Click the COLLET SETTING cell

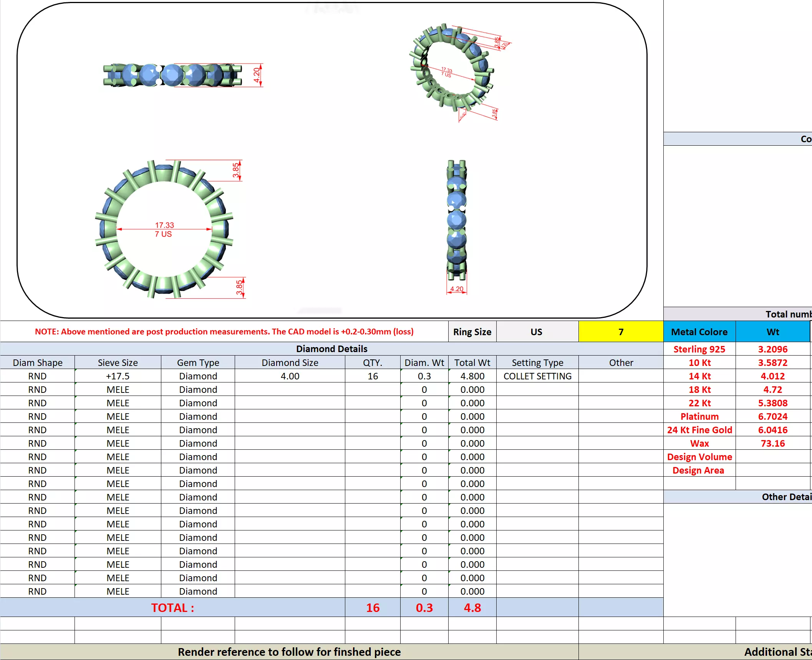[537, 376]
